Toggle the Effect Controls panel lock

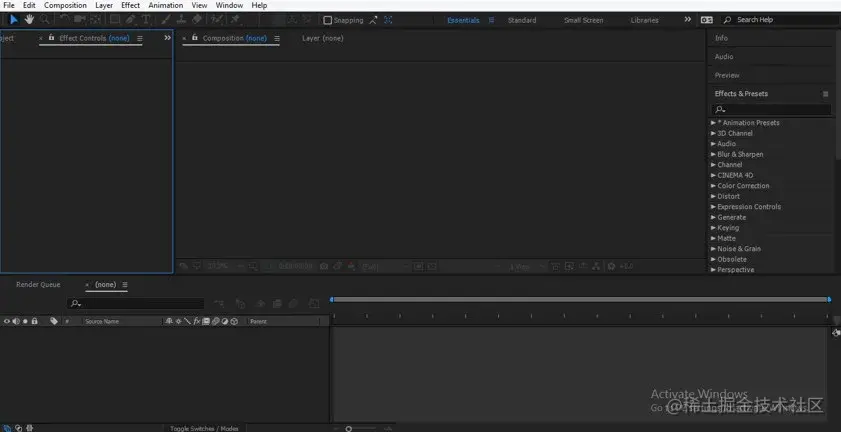click(x=51, y=38)
